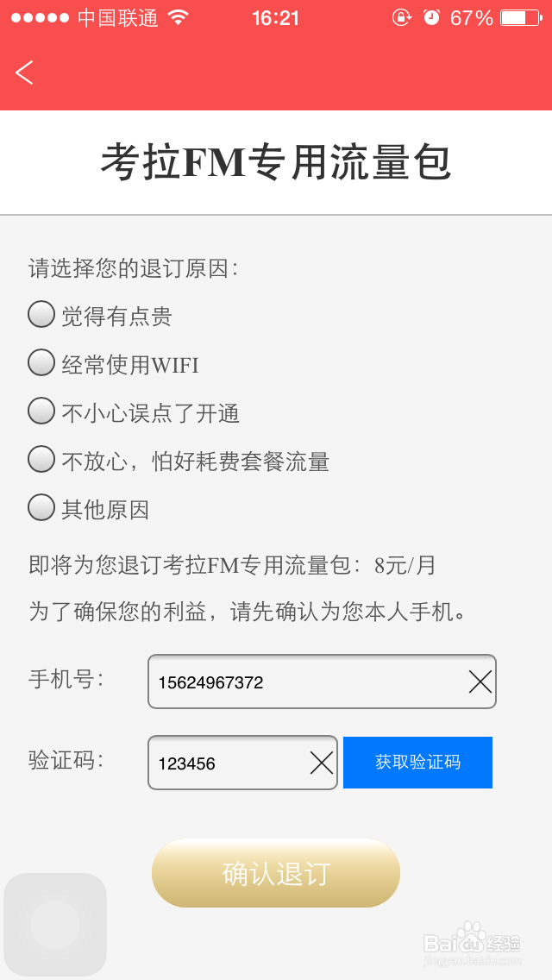Viewport: 552px width, 980px height.
Task: Tap the 16:21 clock in status bar
Action: point(276,18)
